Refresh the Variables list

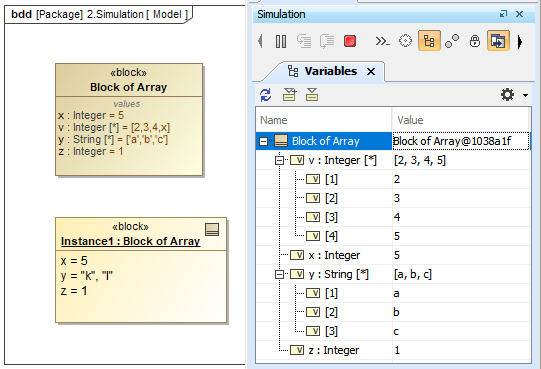pyautogui.click(x=266, y=95)
